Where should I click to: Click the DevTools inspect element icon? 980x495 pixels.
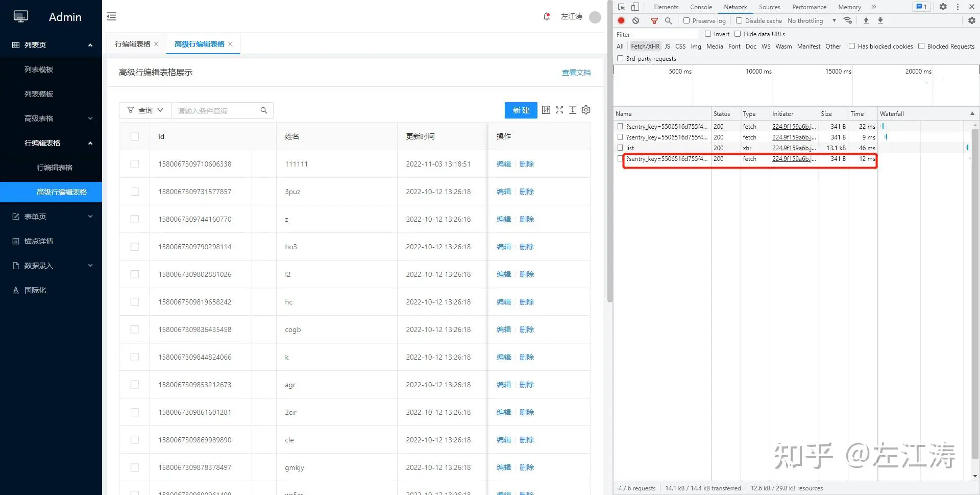tap(621, 7)
